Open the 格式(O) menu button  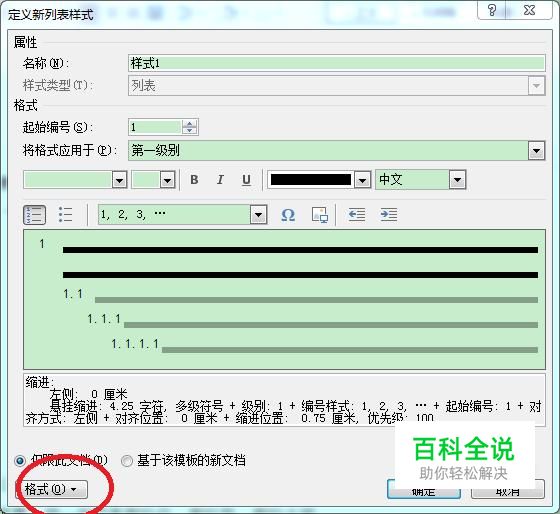(x=51, y=489)
